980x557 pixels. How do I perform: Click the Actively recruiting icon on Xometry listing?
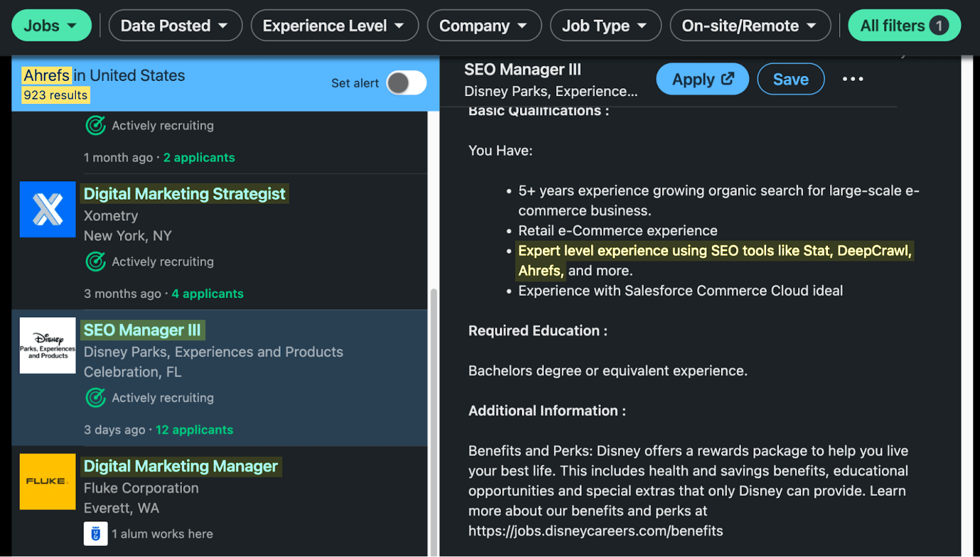tap(96, 261)
